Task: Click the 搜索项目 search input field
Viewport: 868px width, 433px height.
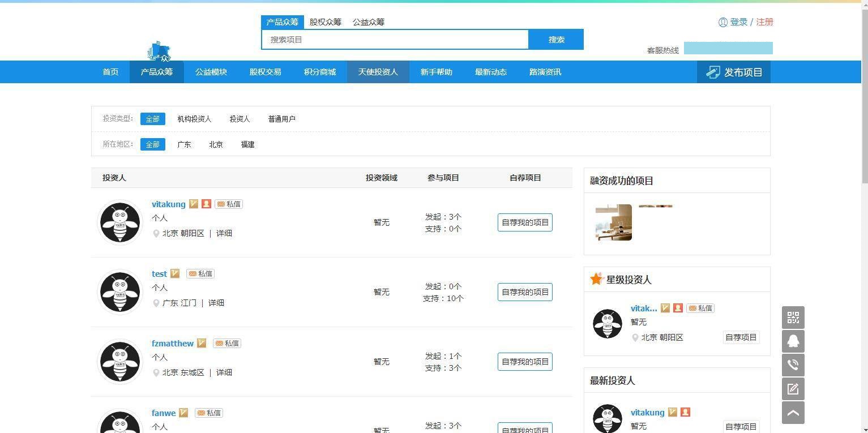Action: coord(395,40)
